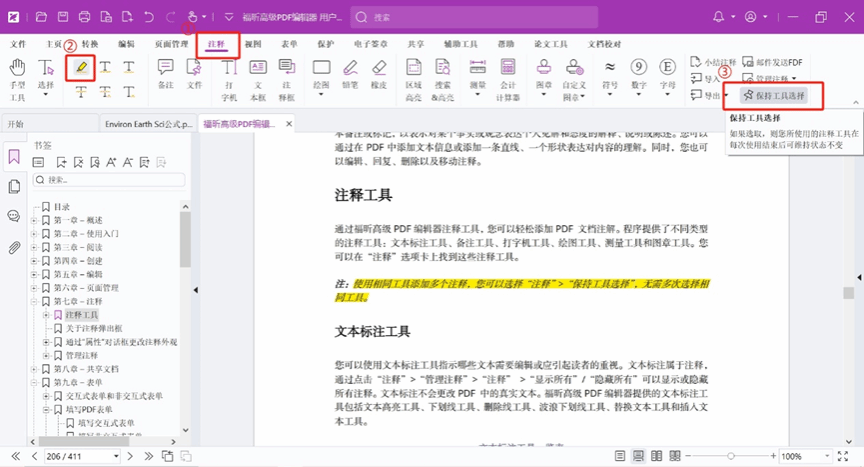
Task: Open the pages thumbnail panel
Action: click(14, 186)
